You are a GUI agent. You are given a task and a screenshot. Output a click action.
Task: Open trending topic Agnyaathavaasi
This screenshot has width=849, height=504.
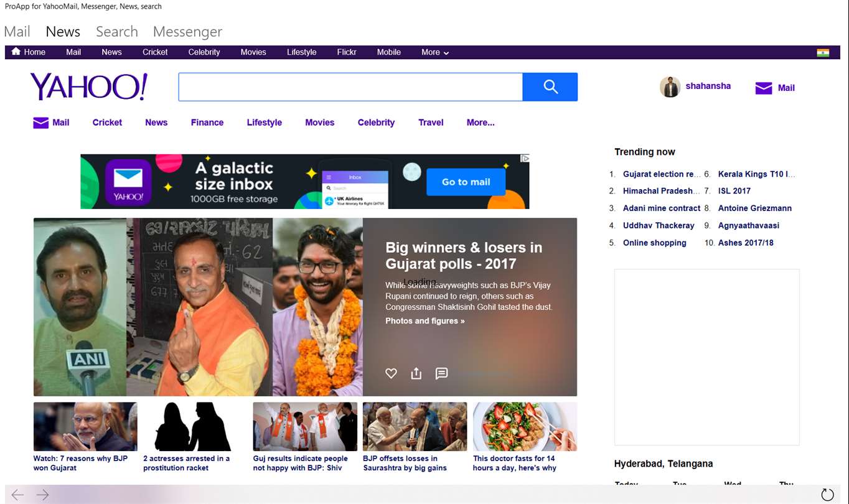click(749, 225)
